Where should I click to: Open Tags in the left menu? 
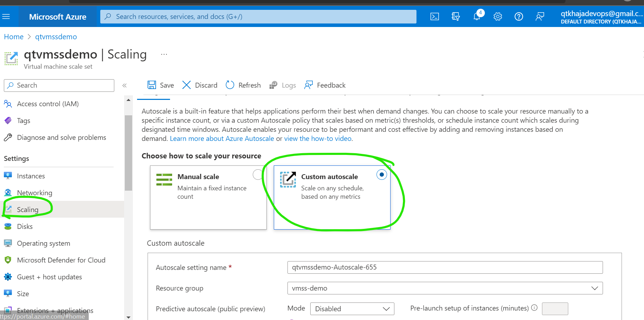23,121
